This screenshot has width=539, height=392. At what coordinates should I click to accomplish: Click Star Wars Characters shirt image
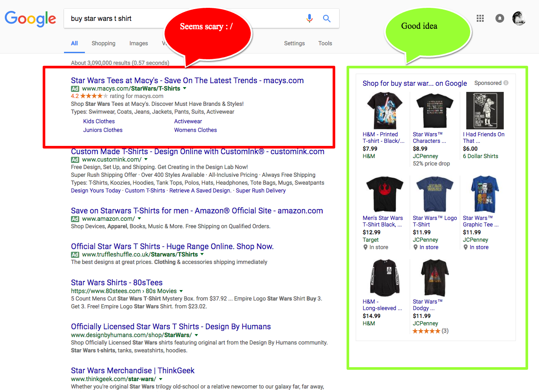[434, 111]
